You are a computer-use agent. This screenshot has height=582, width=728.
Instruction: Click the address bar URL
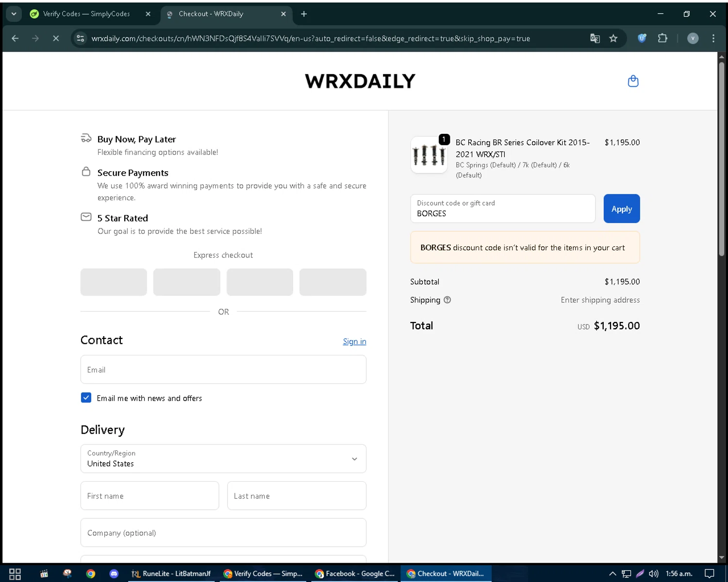coord(311,38)
